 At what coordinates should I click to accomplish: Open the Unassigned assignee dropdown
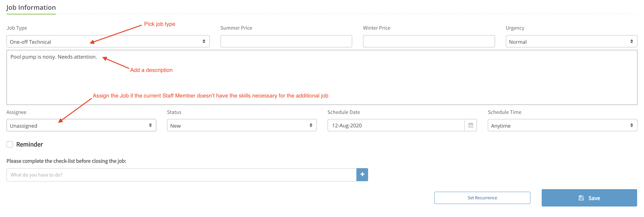81,125
